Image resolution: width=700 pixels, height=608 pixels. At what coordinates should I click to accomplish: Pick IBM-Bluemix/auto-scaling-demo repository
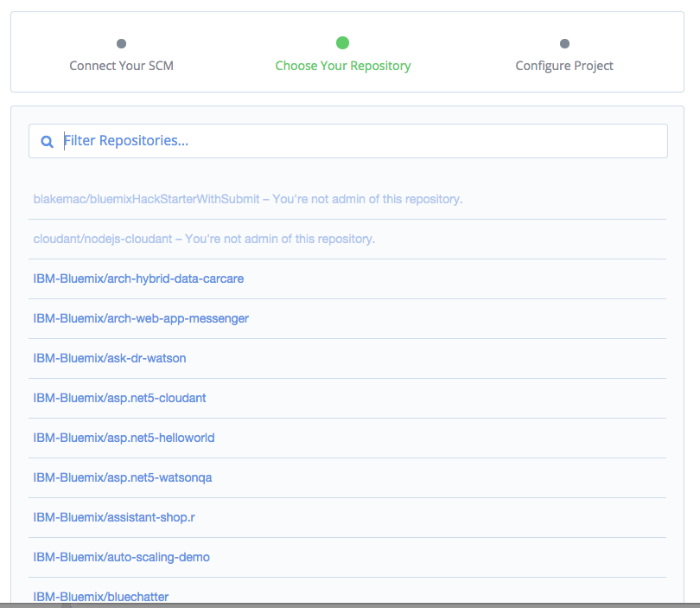click(x=121, y=557)
